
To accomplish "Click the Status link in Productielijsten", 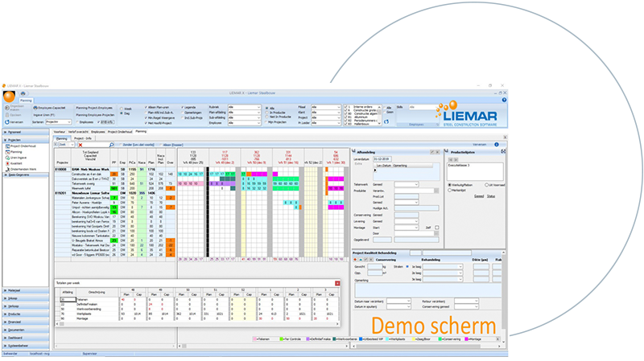I will tap(491, 196).
